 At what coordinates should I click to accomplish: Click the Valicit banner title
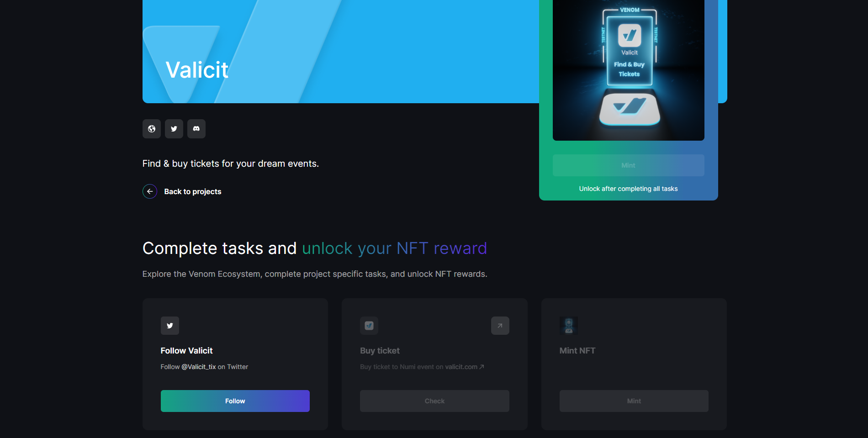point(197,70)
